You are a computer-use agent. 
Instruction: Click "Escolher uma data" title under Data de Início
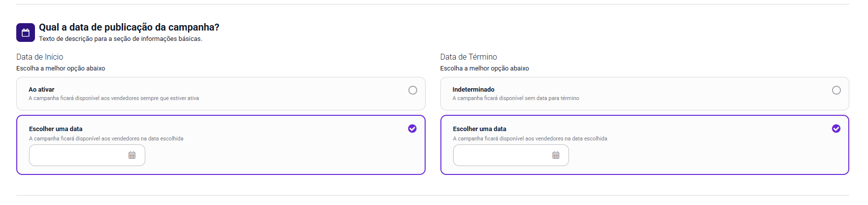tap(56, 129)
